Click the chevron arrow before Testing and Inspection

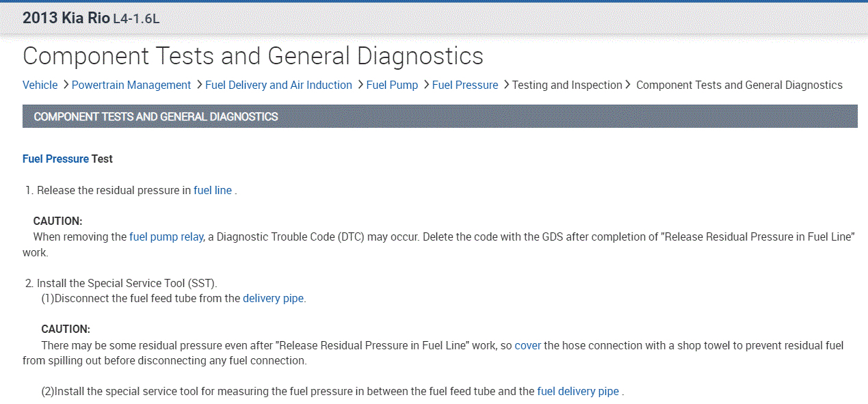[506, 85]
